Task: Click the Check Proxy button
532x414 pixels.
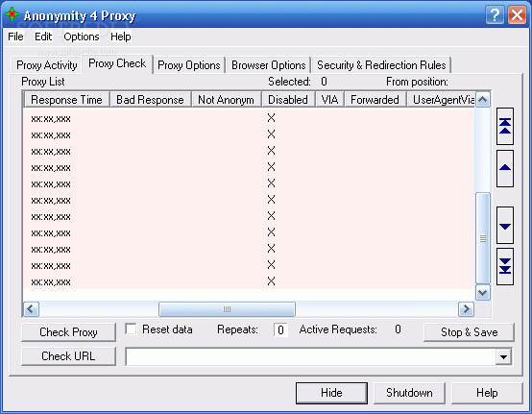Action: point(68,332)
